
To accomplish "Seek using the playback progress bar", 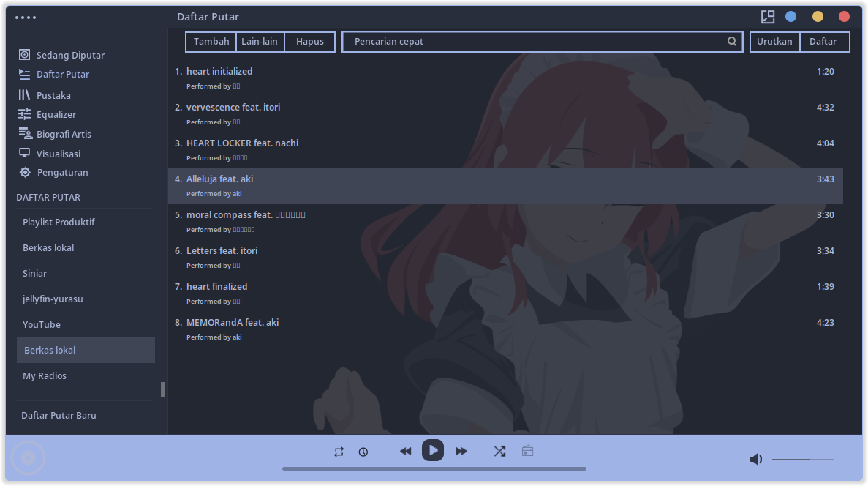I will 434,469.
